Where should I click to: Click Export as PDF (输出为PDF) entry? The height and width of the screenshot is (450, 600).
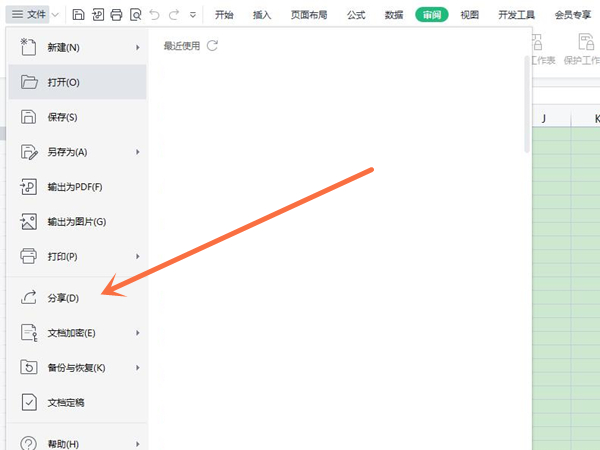pos(74,187)
